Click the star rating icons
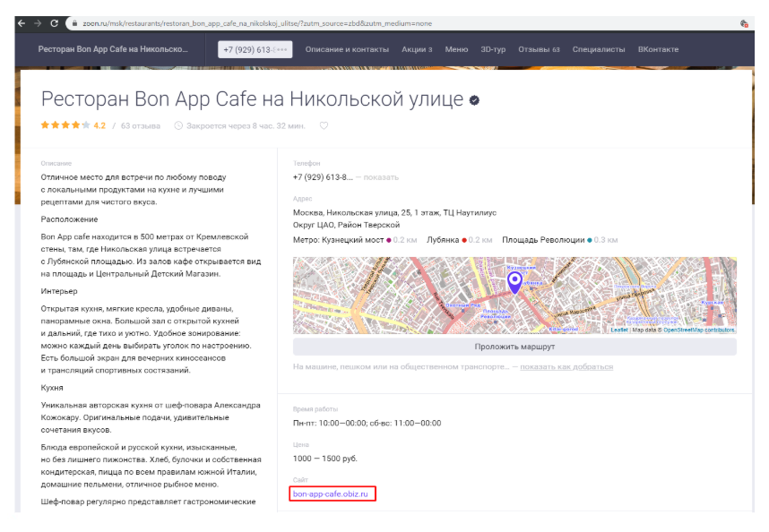Image resolution: width=769 pixels, height=532 pixels. 65,125
